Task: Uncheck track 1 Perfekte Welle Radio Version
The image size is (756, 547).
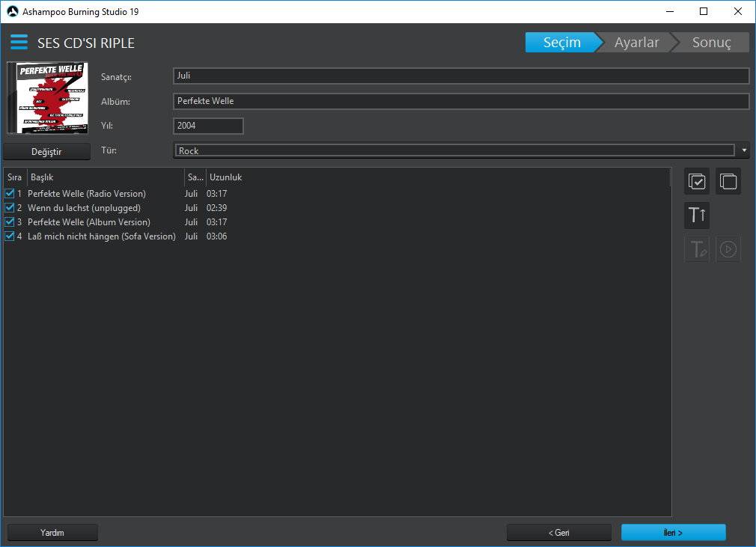Action: tap(10, 194)
